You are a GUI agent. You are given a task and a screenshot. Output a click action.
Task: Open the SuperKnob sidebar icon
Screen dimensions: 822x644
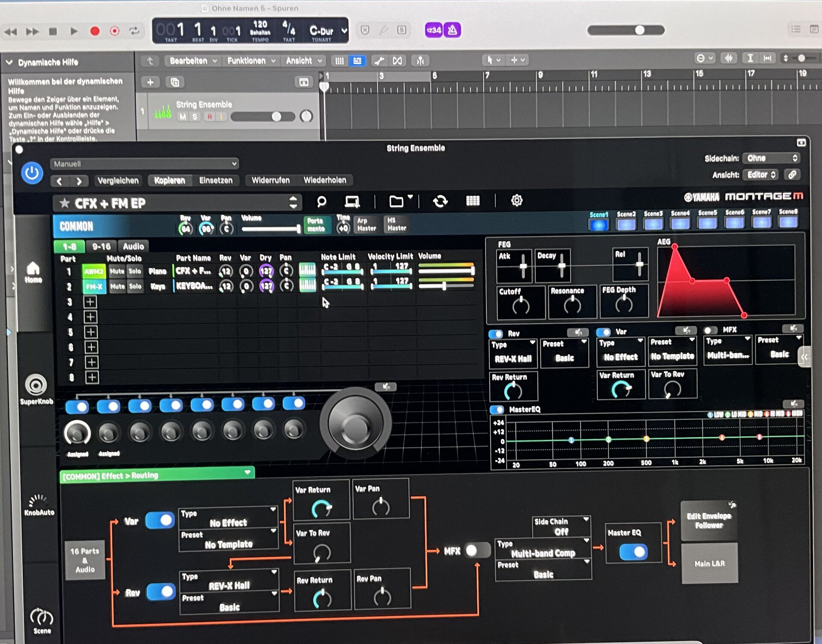(36, 389)
